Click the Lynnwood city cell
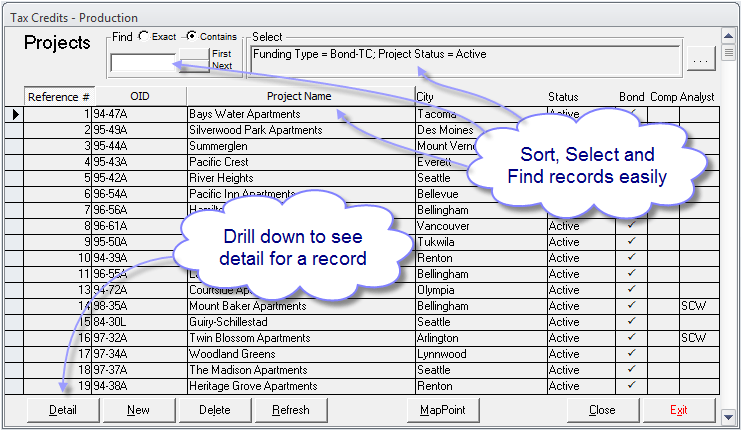 click(481, 354)
